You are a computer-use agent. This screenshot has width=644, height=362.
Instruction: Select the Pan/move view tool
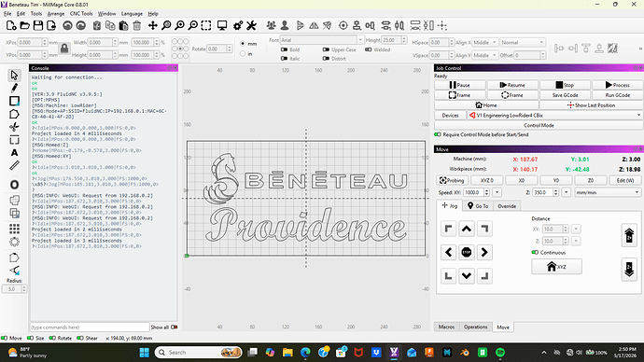click(153, 25)
